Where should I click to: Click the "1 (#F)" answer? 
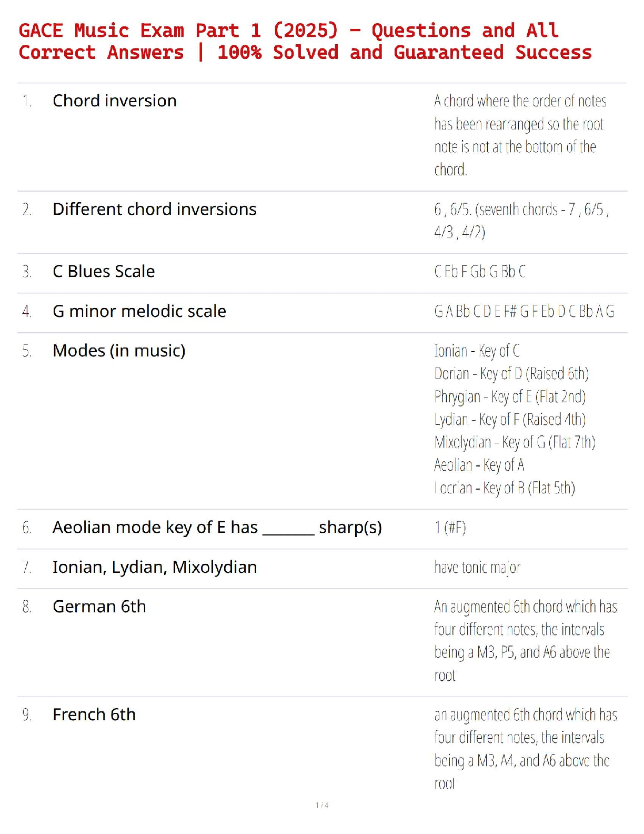click(x=450, y=528)
